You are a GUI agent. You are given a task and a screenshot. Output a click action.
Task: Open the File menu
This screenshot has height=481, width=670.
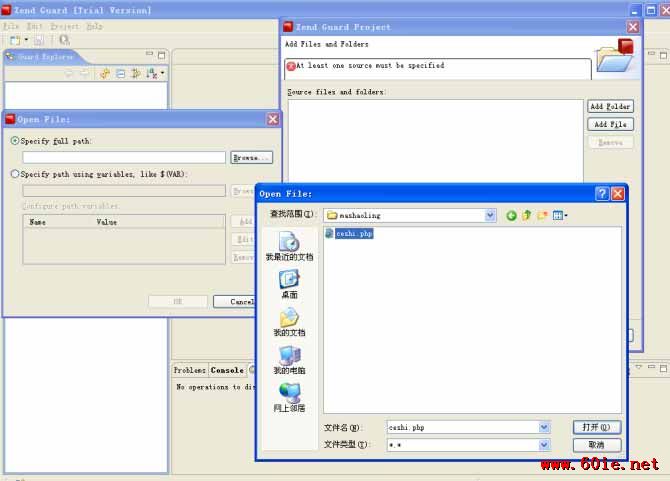(11, 26)
